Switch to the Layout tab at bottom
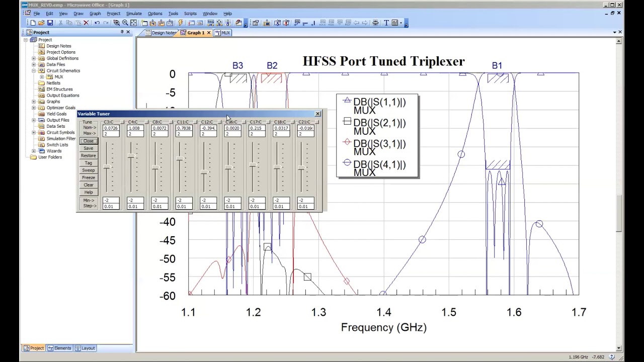Viewport: 644px width, 362px height. tap(85, 348)
